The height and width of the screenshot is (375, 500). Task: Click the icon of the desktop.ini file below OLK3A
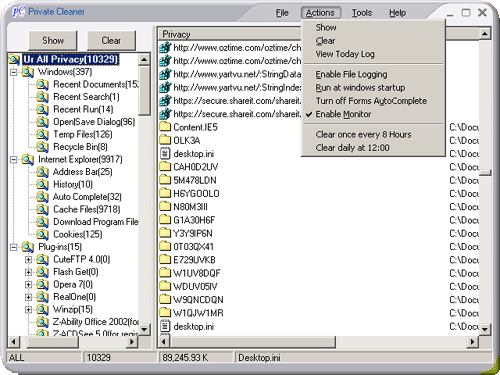(x=165, y=154)
